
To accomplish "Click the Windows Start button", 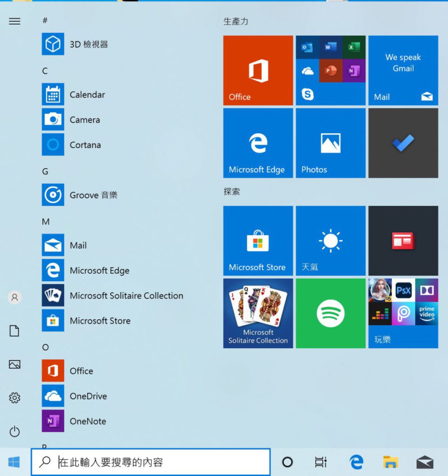I will pos(14,462).
